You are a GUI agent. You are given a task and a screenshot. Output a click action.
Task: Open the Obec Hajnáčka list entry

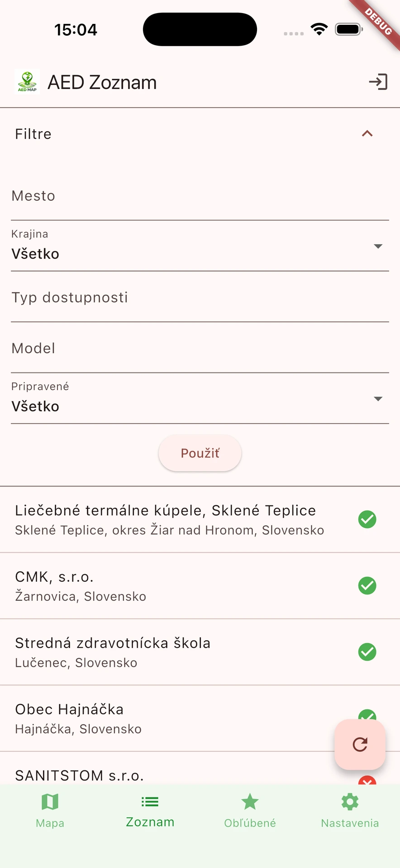point(172,718)
